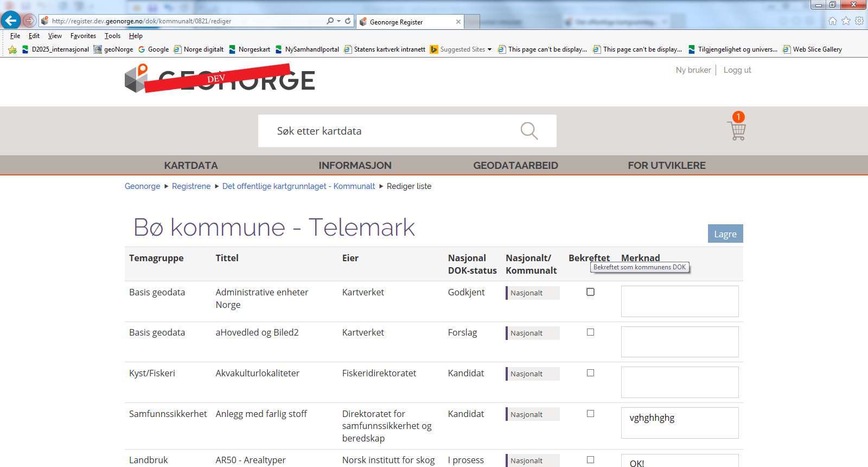Open the View menu

tap(55, 36)
